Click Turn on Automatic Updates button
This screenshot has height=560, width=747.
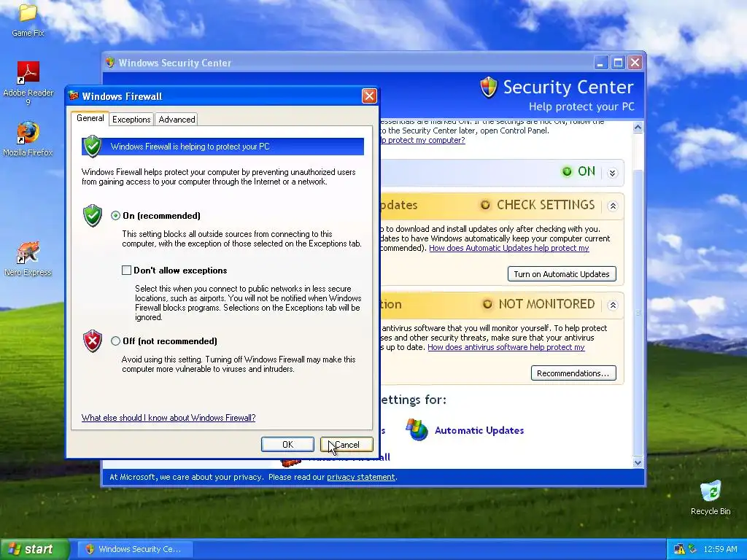(x=562, y=274)
